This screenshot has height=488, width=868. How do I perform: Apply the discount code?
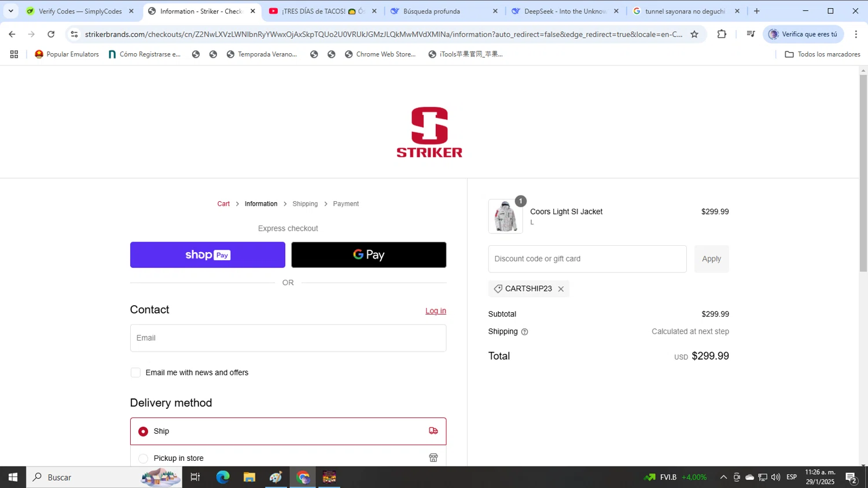pos(711,259)
